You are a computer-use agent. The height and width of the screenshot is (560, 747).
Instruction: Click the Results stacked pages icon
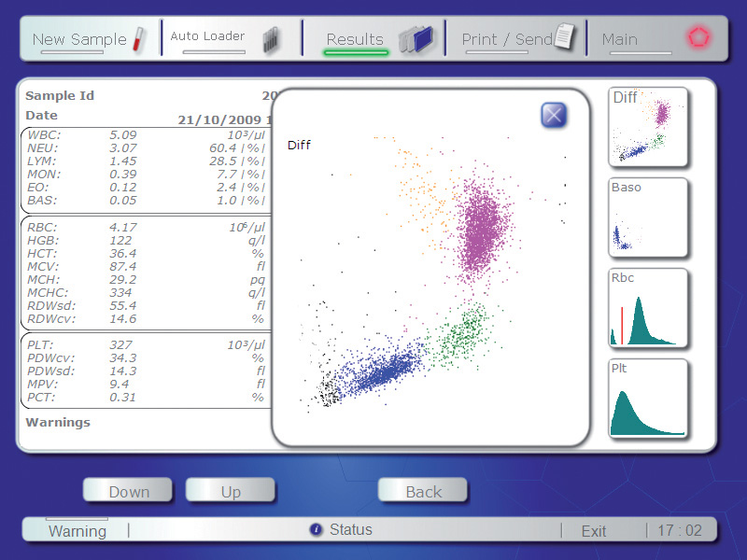416,38
